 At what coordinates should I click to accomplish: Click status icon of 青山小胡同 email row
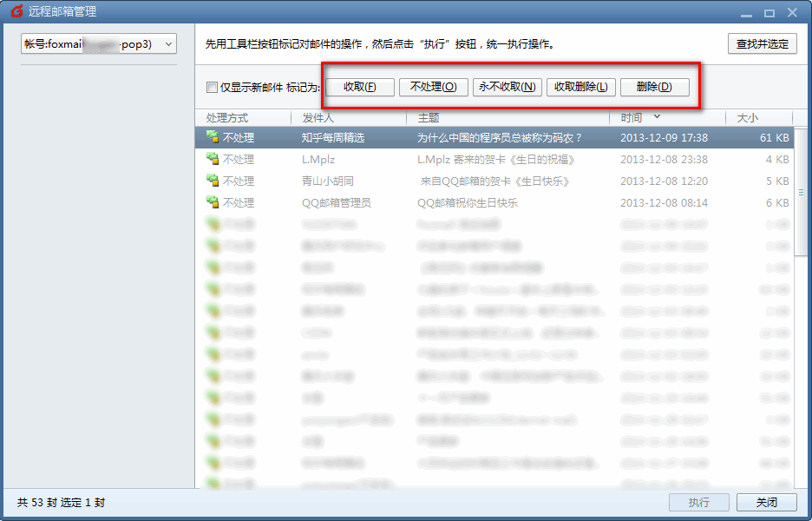tap(212, 181)
